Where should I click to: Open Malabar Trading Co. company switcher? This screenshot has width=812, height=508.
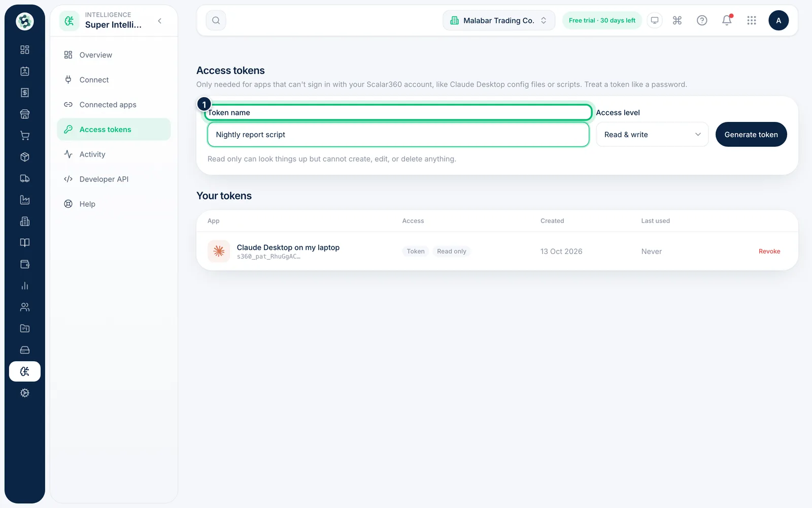coord(499,20)
